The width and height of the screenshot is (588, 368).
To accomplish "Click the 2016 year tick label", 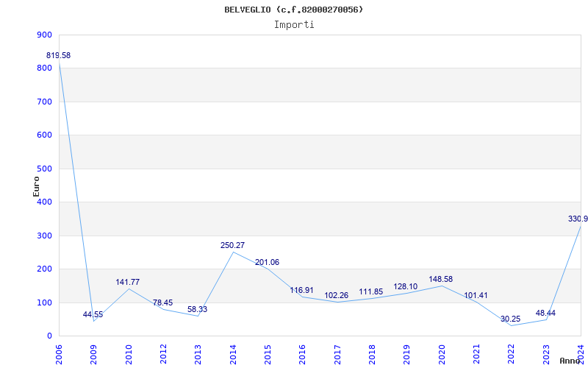I will click(x=303, y=355).
